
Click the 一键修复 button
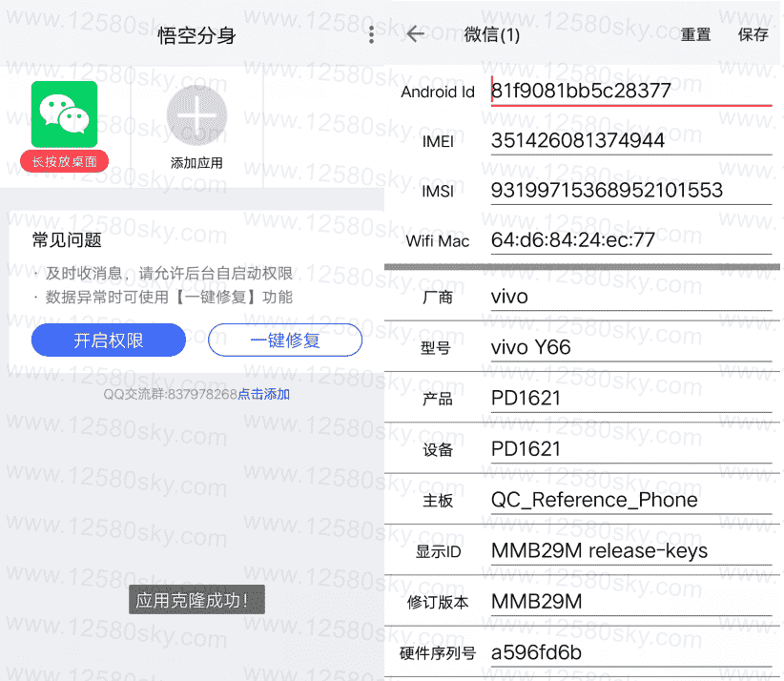tap(285, 340)
